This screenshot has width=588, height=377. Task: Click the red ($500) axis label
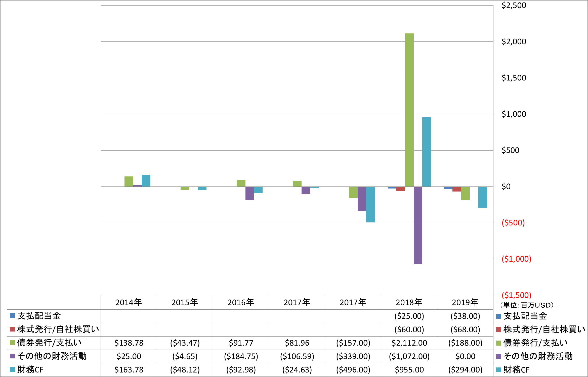point(513,223)
